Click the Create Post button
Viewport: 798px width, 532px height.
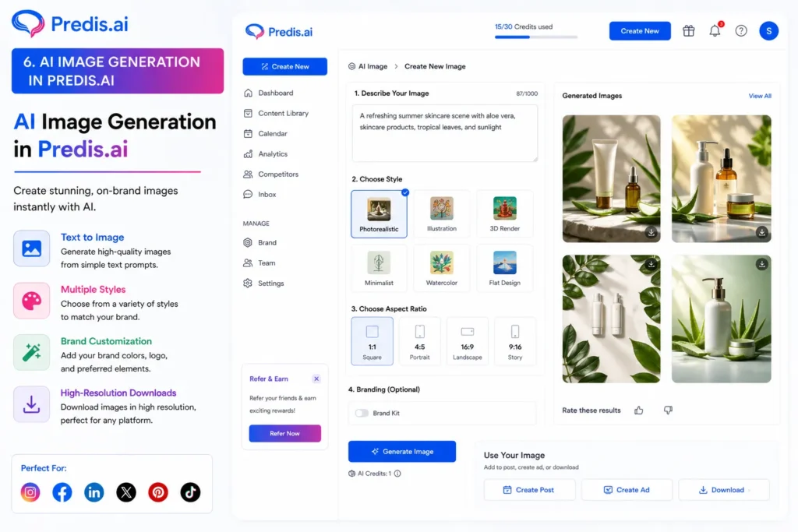529,490
